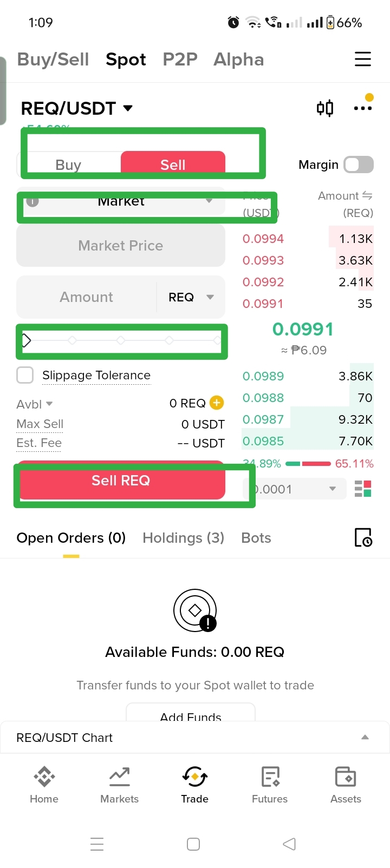
Task: Open the Holdings (3) tab
Action: 183,538
